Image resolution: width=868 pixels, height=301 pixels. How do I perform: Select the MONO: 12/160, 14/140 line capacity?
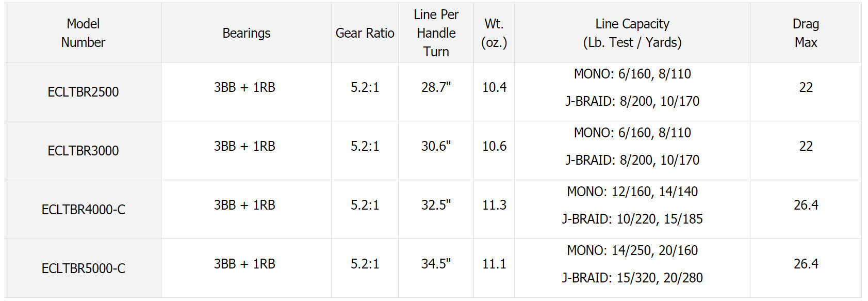click(x=632, y=192)
